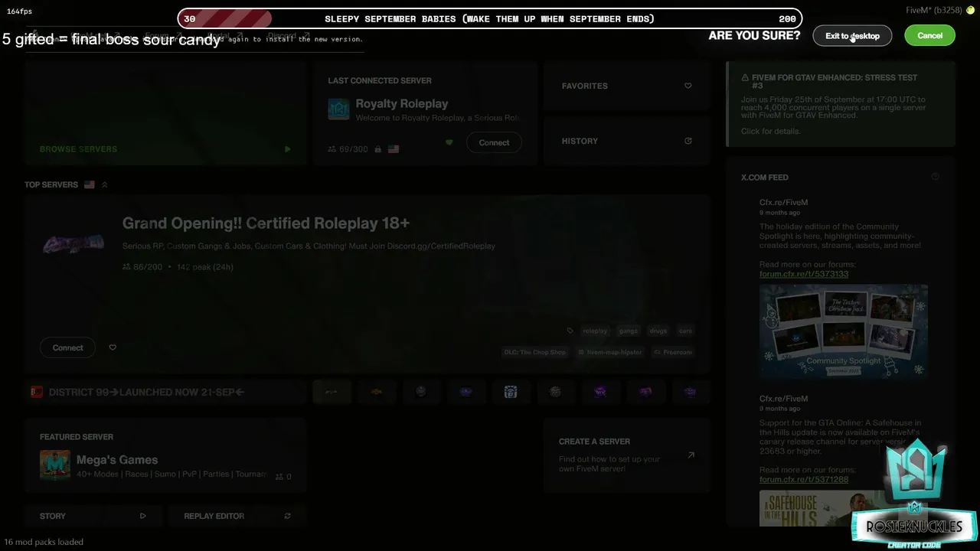Screen dimensions: 980x551
Task: Click the Mega's Games server logo
Action: tap(54, 465)
